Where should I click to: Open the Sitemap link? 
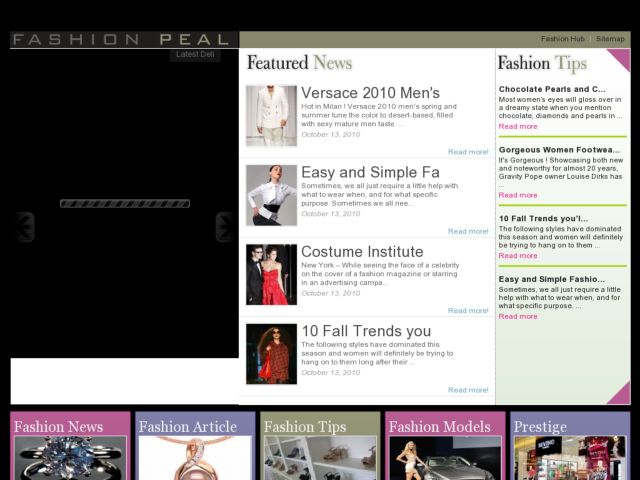(x=610, y=39)
